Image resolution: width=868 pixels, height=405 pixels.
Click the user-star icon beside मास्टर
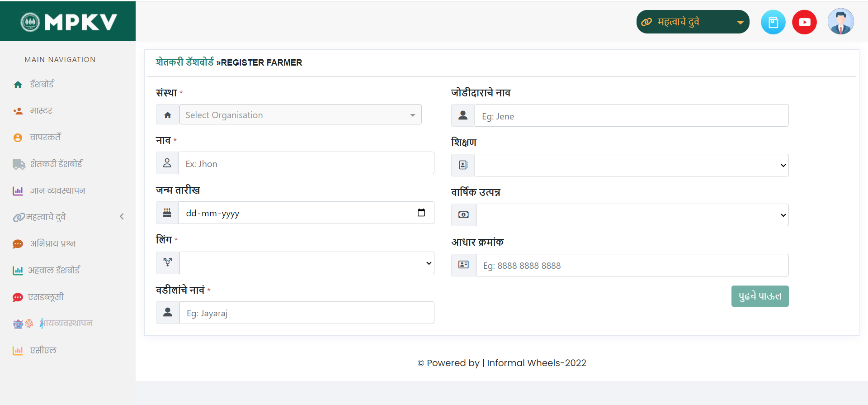[18, 111]
